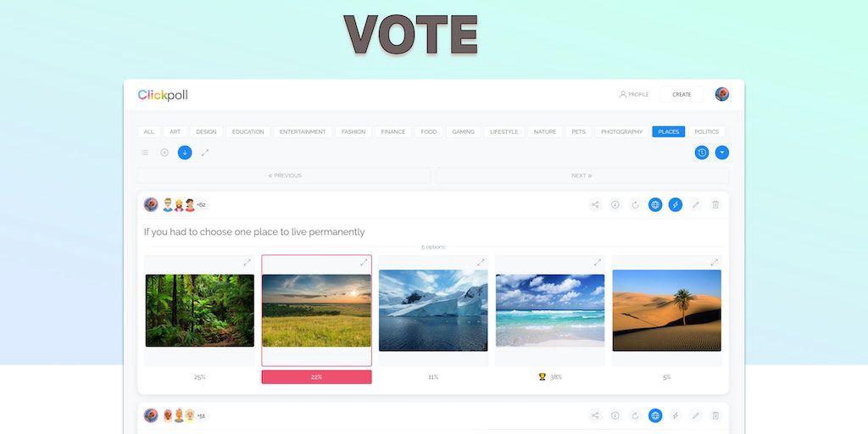Toggle the blue down-arrow sort button

185,153
